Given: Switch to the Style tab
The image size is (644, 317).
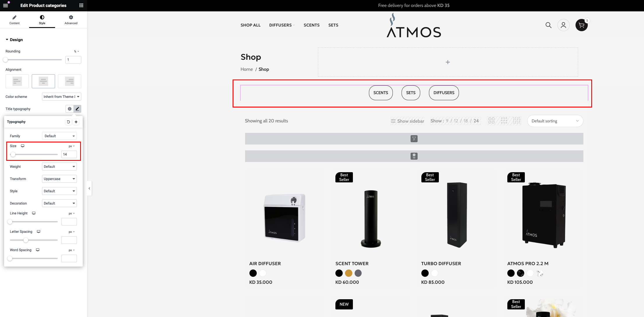Looking at the screenshot, I should [x=42, y=20].
